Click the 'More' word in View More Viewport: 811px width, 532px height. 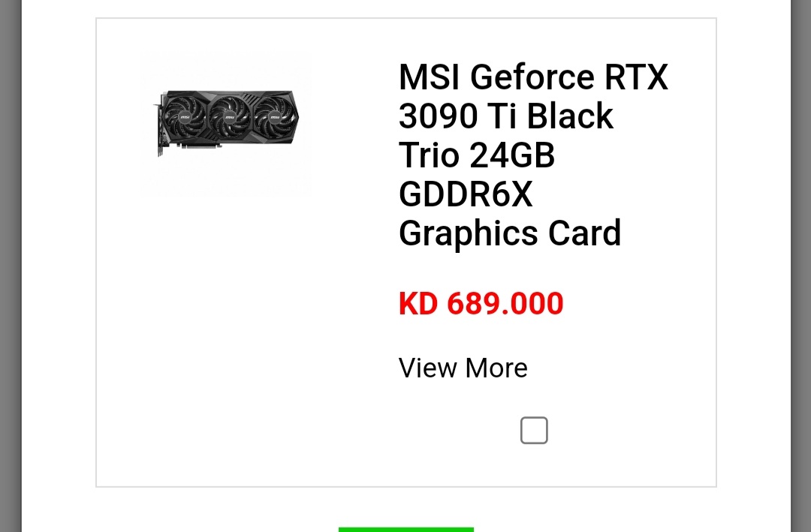point(496,368)
